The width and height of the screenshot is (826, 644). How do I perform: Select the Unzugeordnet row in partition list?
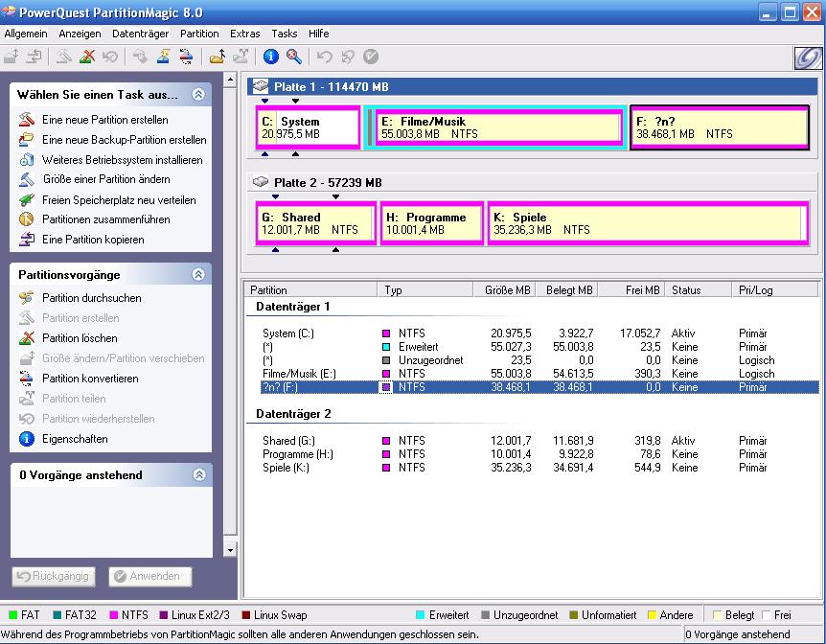tap(539, 360)
